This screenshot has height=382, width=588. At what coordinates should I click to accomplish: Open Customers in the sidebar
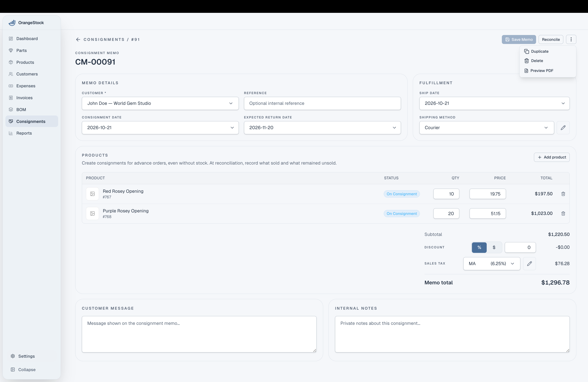32,74
